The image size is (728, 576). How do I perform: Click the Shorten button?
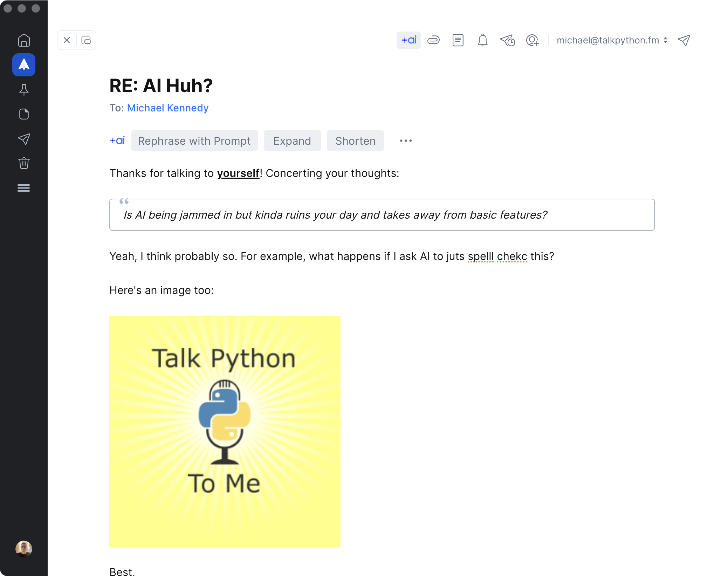pos(355,141)
